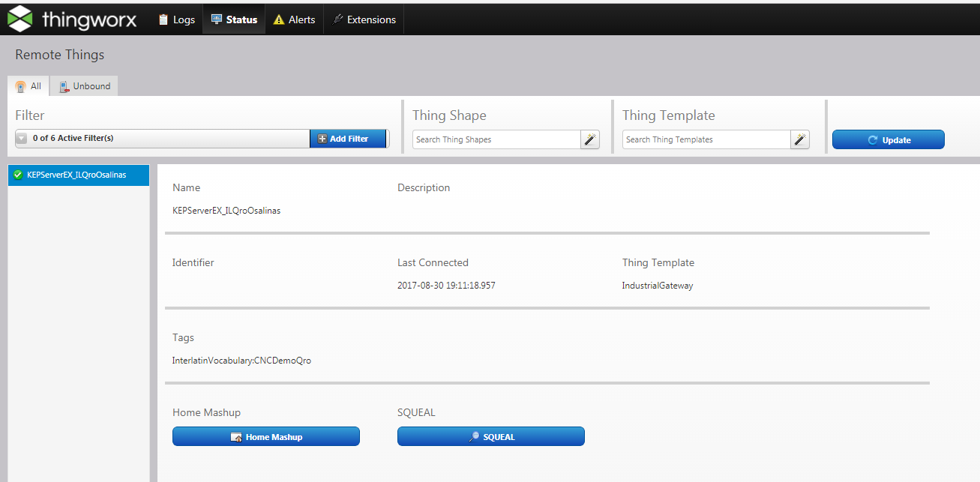980x482 pixels.
Task: Open the Extensions menu
Action: (364, 19)
